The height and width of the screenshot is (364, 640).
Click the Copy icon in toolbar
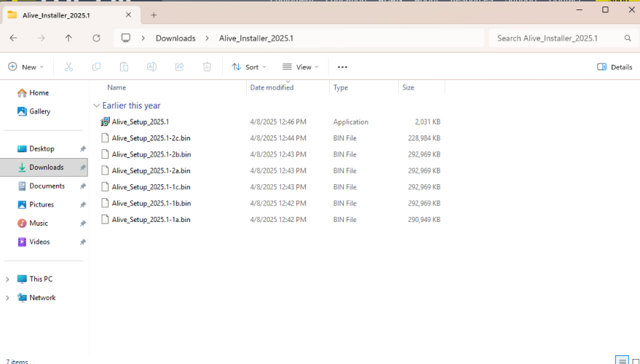coord(96,67)
